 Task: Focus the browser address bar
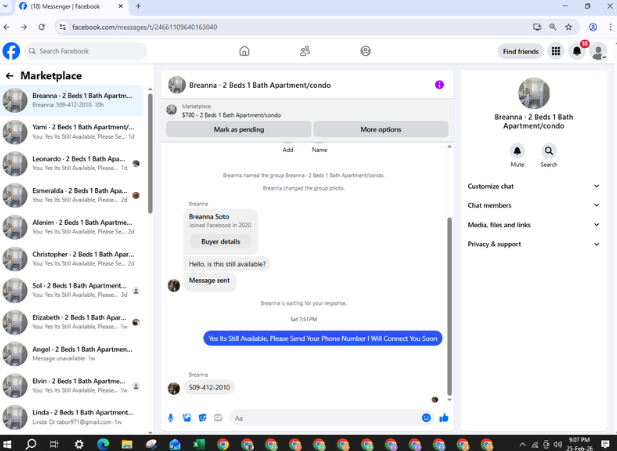coord(299,27)
